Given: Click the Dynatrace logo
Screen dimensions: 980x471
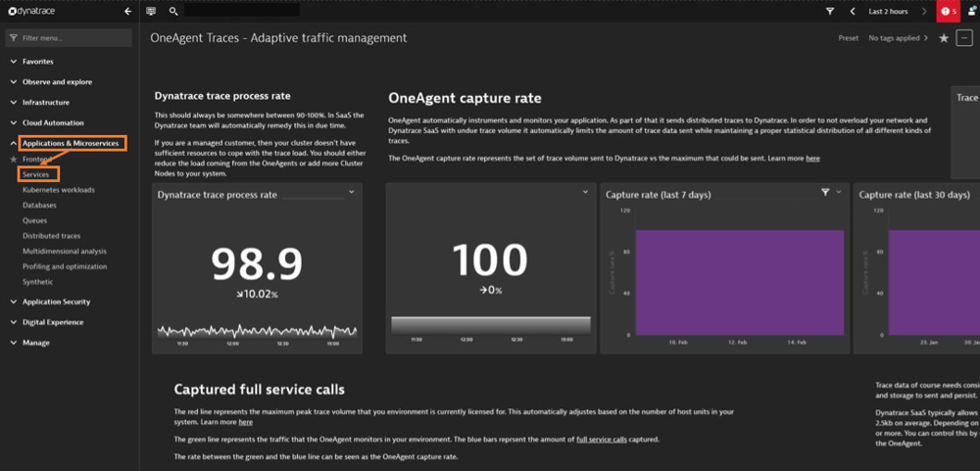Looking at the screenshot, I should click(33, 11).
